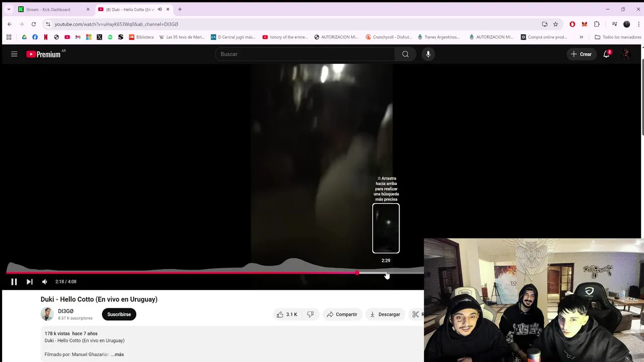This screenshot has height=362, width=644.
Task: Start voice search with the microphone
Action: (x=428, y=54)
